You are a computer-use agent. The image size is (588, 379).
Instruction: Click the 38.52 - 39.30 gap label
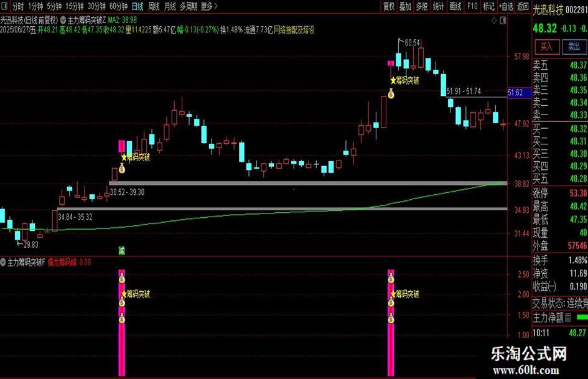point(127,192)
